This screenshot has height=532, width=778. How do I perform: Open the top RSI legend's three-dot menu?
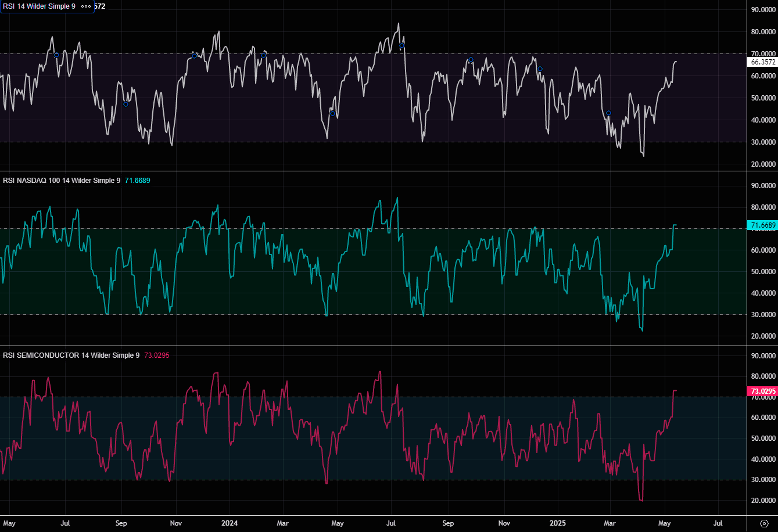85,6
